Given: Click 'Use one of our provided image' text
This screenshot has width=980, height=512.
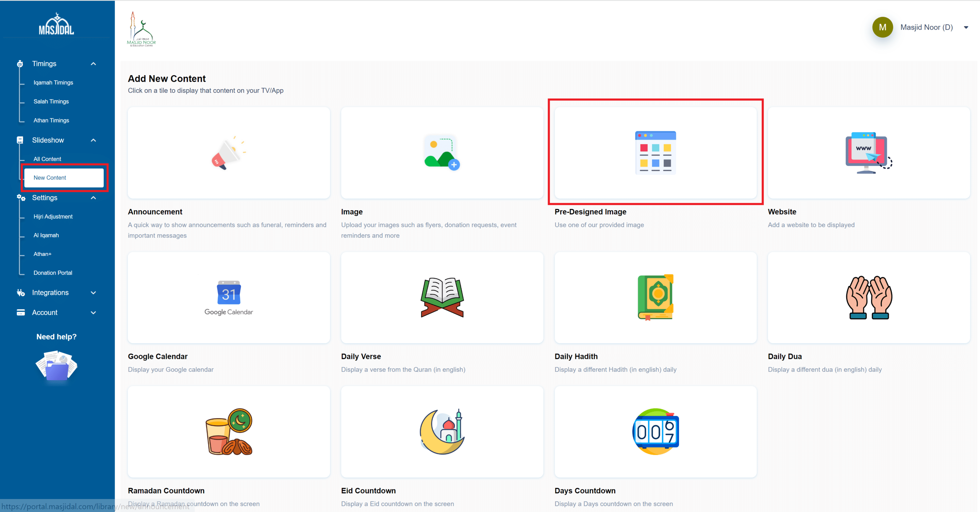Looking at the screenshot, I should point(599,225).
